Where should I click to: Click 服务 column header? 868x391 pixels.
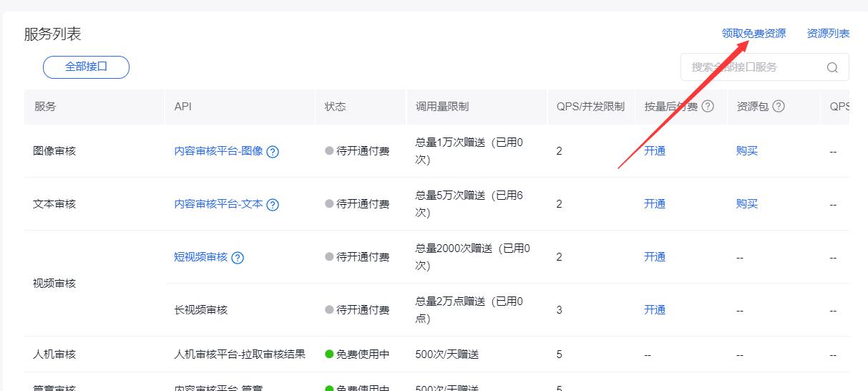click(45, 107)
